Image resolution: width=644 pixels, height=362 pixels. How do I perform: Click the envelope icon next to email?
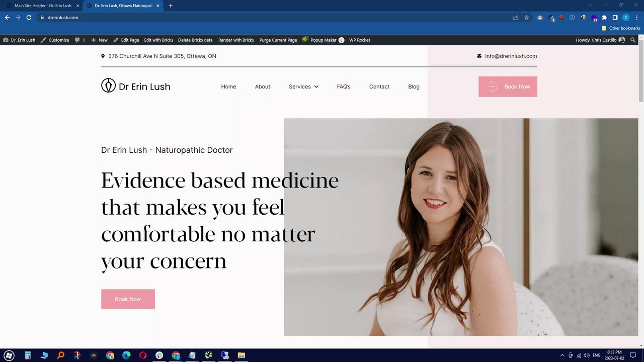pos(479,56)
